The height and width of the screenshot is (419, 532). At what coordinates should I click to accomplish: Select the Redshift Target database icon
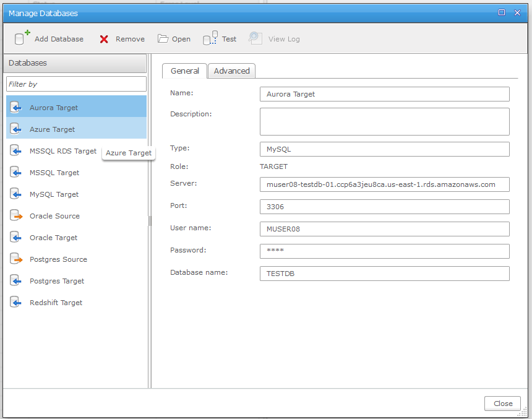[17, 303]
